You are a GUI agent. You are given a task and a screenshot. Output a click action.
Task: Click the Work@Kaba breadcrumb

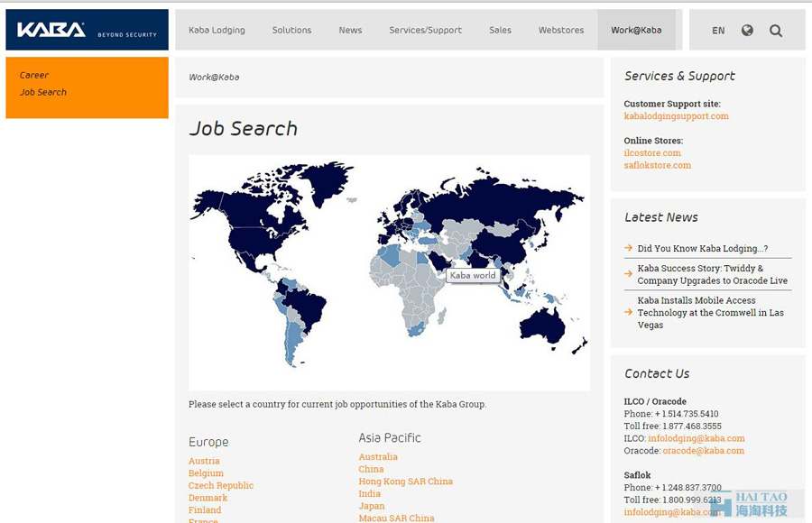[214, 78]
